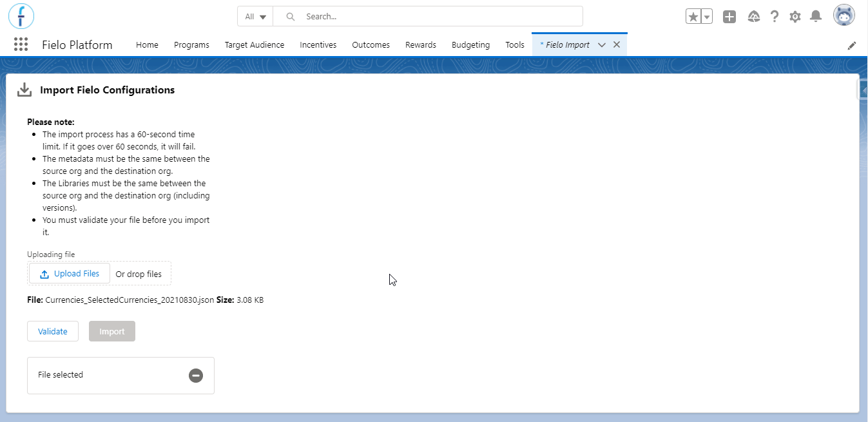868x422 pixels.
Task: Expand the Fielo Import tab chevron menu
Action: [602, 45]
